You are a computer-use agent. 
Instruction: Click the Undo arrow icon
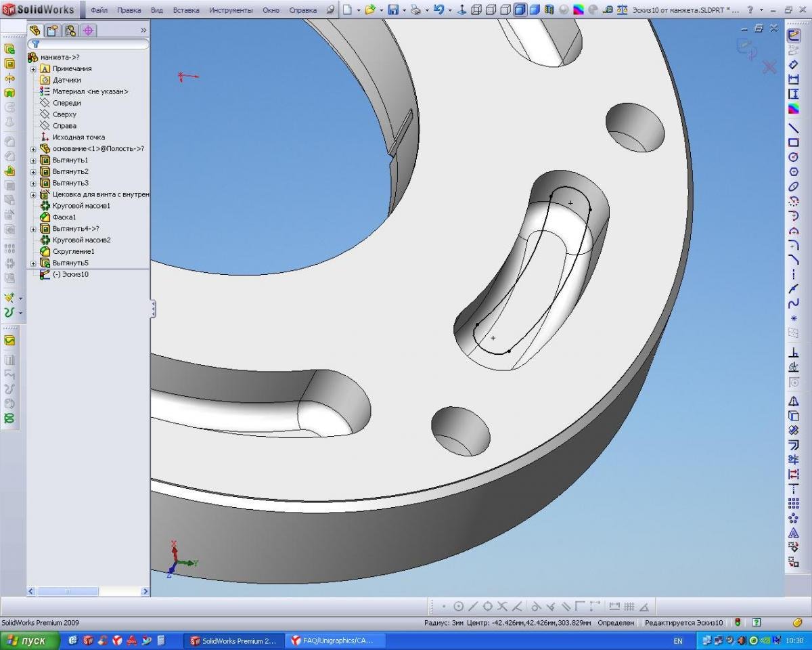point(438,9)
